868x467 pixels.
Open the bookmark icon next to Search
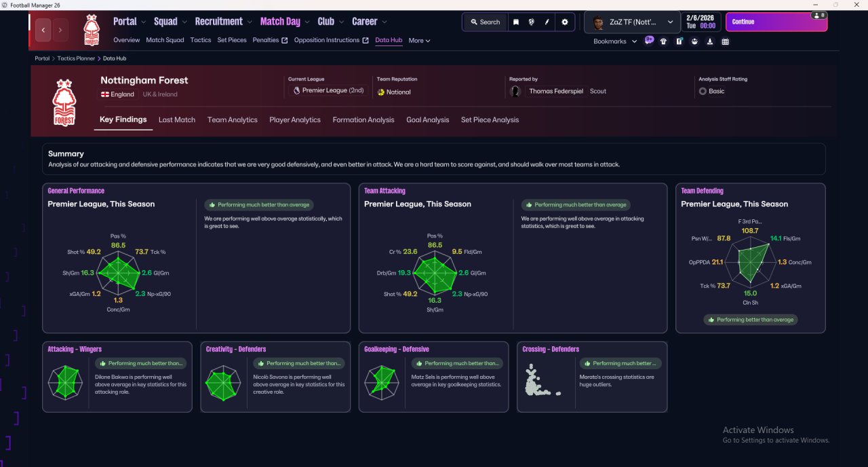click(516, 22)
